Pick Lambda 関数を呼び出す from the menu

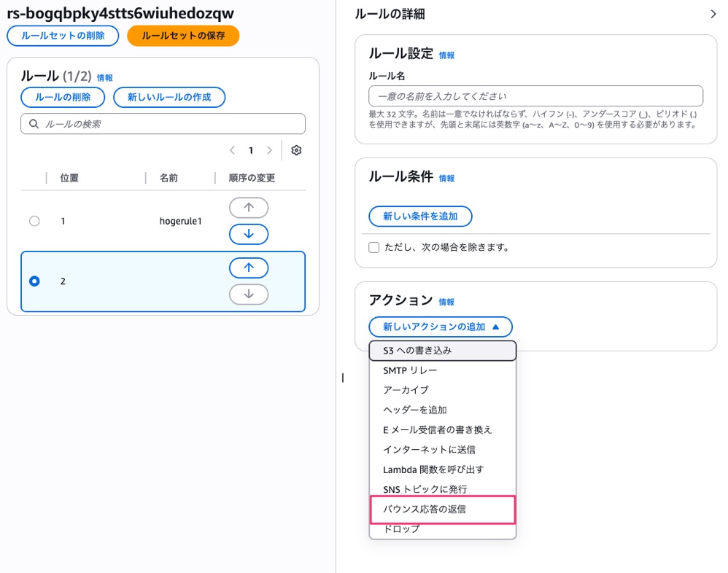(433, 469)
